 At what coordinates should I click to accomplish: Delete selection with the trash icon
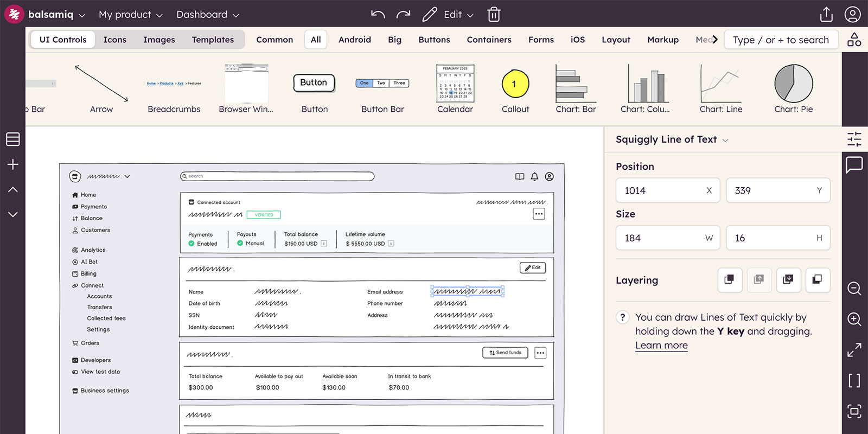tap(494, 15)
